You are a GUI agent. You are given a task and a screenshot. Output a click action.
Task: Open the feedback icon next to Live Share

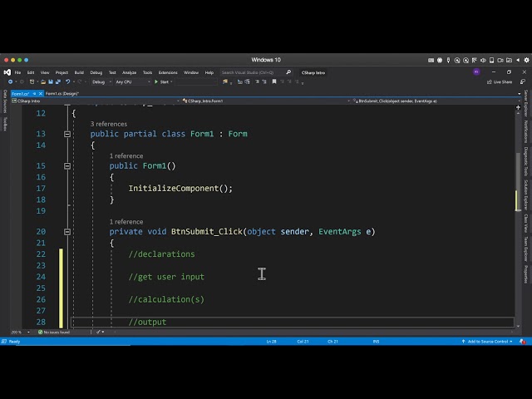pyautogui.click(x=523, y=81)
